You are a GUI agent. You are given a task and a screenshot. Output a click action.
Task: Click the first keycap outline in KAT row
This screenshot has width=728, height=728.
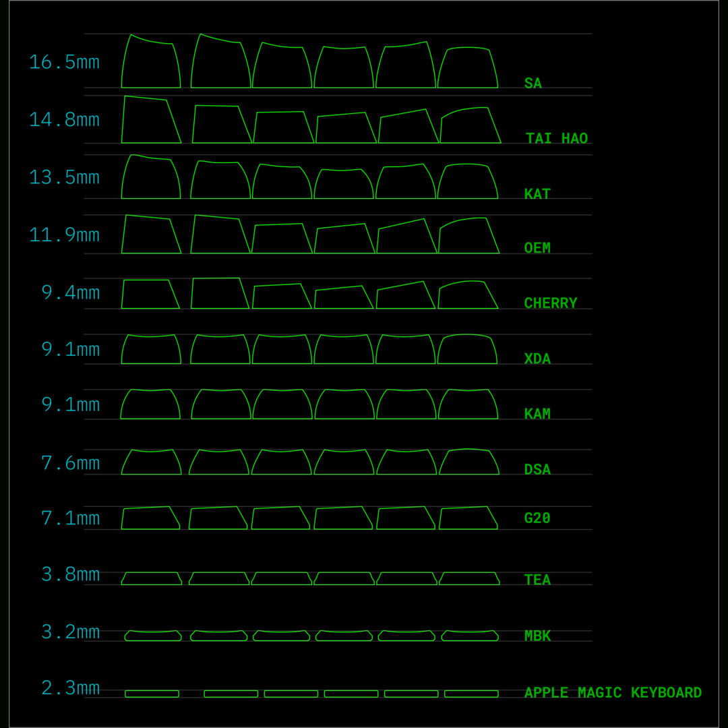pos(151,179)
